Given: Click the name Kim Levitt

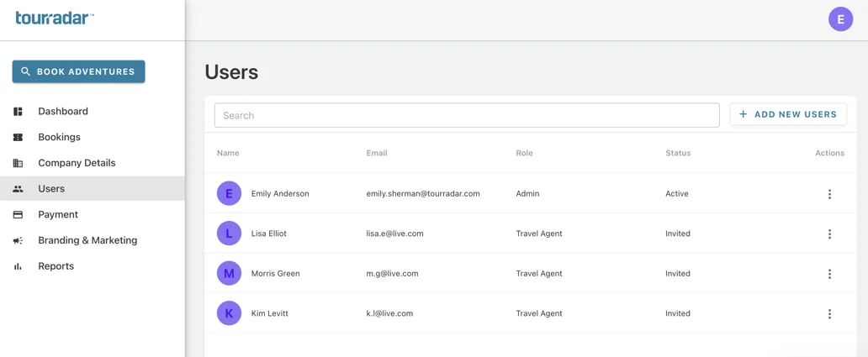Looking at the screenshot, I should click(x=270, y=313).
